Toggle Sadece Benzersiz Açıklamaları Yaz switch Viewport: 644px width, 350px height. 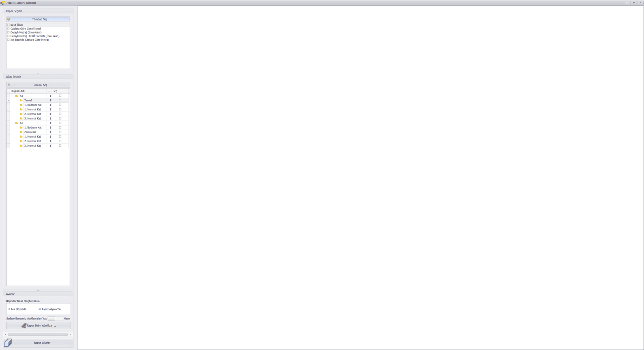point(55,318)
